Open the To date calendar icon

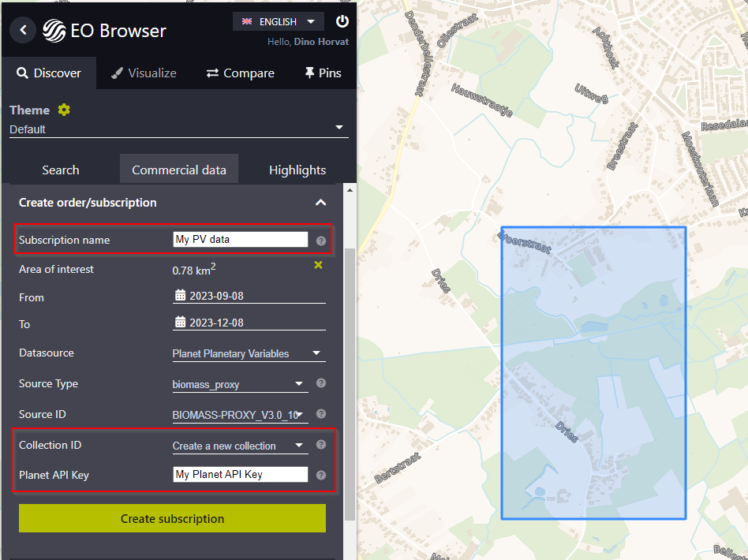tap(180, 322)
